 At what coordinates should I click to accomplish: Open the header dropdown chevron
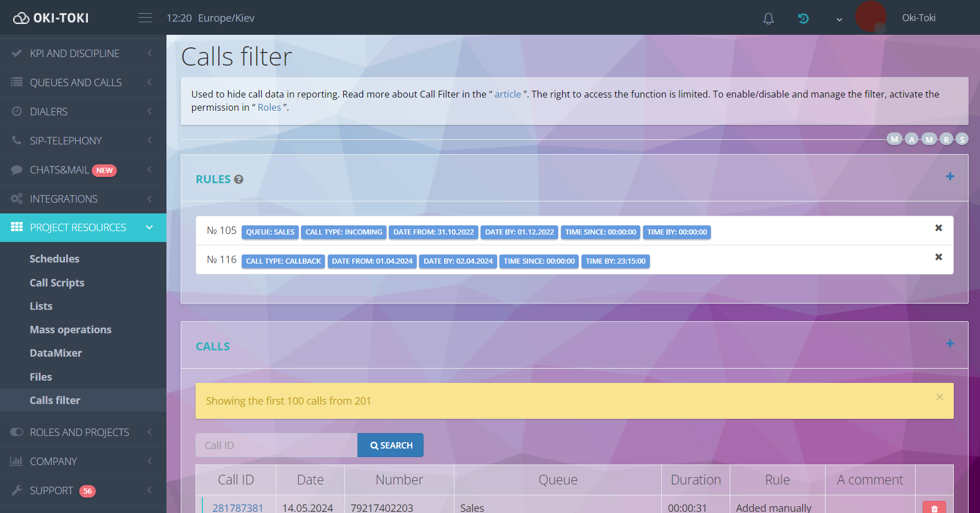coord(839,19)
